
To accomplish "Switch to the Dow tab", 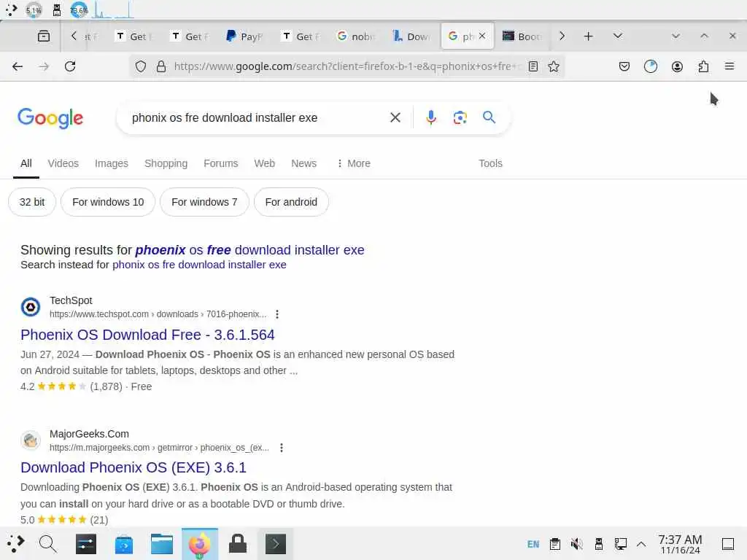I will [411, 36].
